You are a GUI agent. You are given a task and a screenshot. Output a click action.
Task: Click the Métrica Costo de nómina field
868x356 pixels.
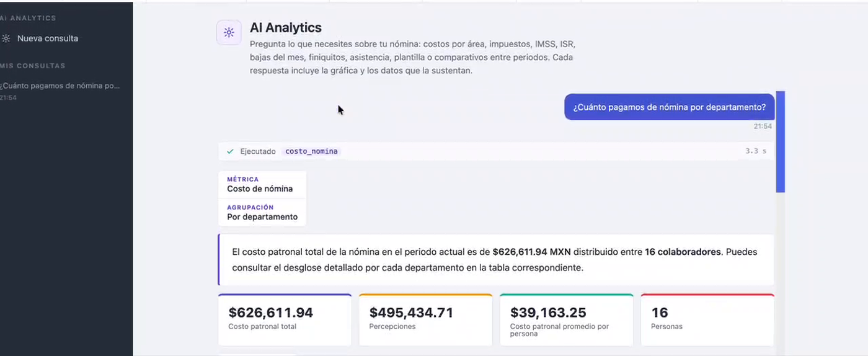point(262,184)
